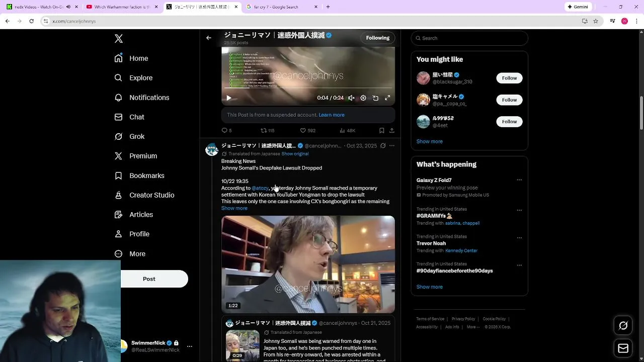Image resolution: width=644 pixels, height=362 pixels.
Task: Open a new browser tab
Action: click(x=328, y=7)
